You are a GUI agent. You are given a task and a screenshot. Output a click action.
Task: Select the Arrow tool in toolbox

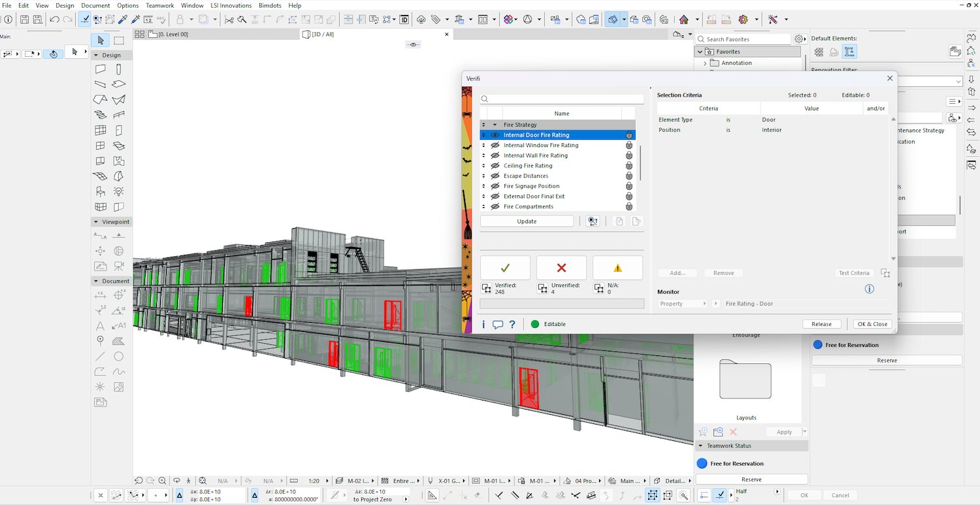click(101, 41)
